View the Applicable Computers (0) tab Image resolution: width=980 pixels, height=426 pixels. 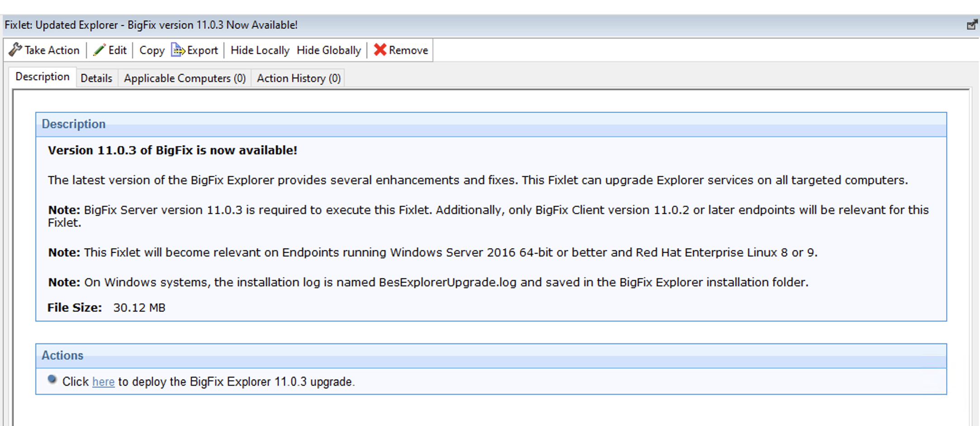point(185,78)
